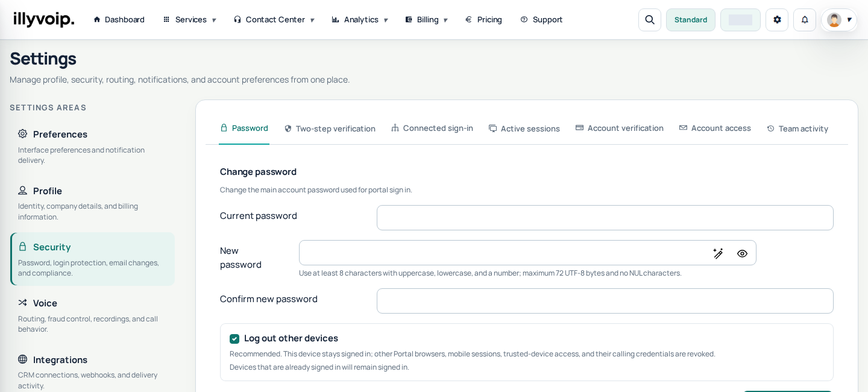Open the settings gear icon in header
This screenshot has height=392, width=868.
click(x=777, y=20)
